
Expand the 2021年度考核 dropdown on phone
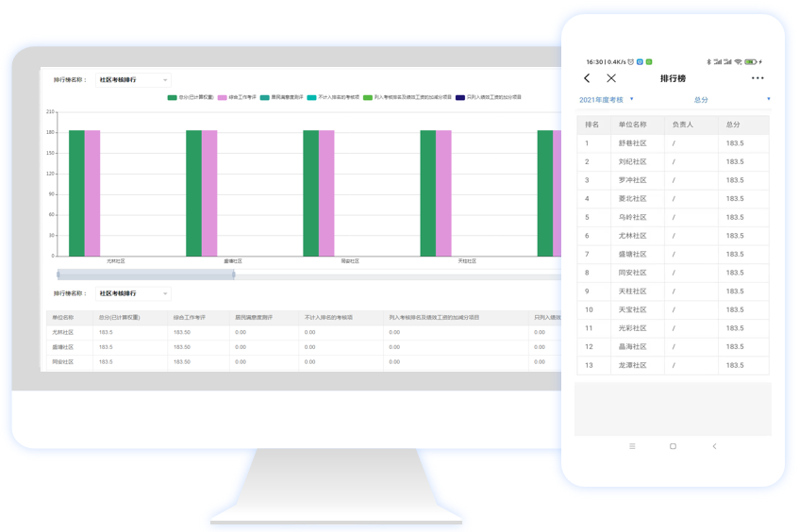[606, 99]
